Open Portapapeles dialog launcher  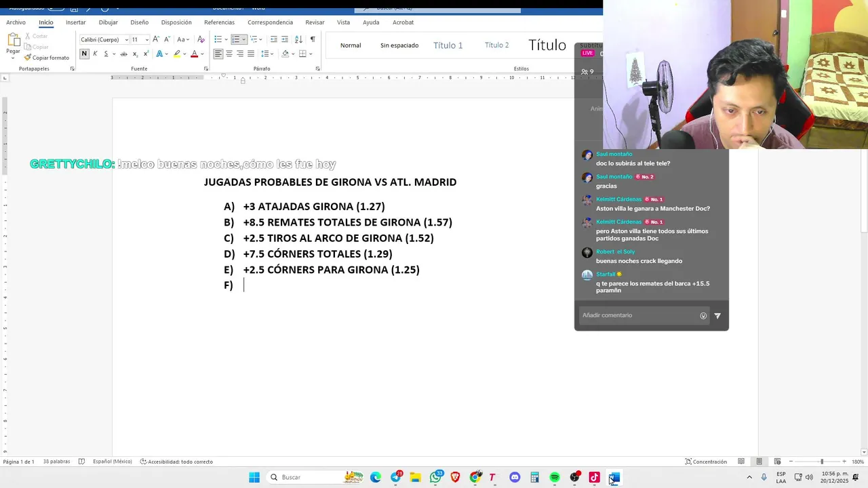pyautogui.click(x=72, y=68)
